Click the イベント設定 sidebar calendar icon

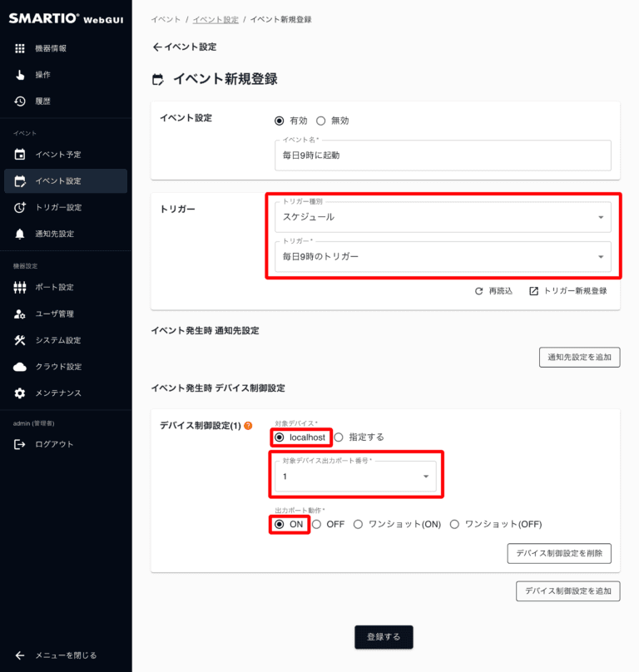pyautogui.click(x=20, y=180)
